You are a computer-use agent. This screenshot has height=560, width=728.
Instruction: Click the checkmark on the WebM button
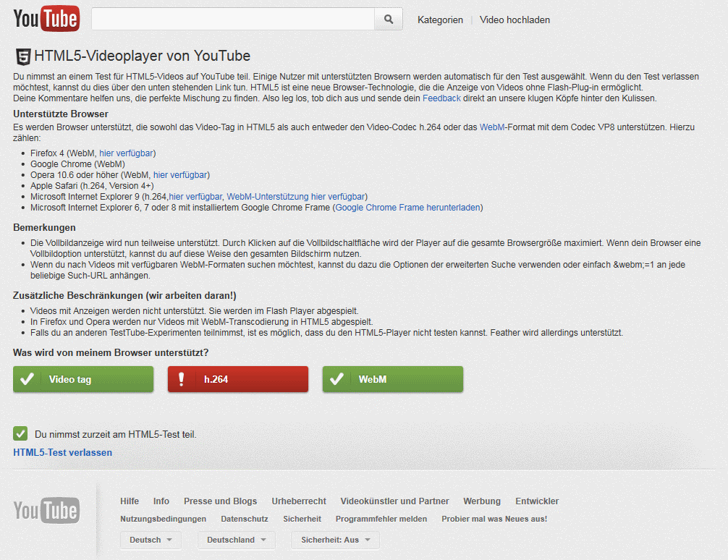(337, 379)
